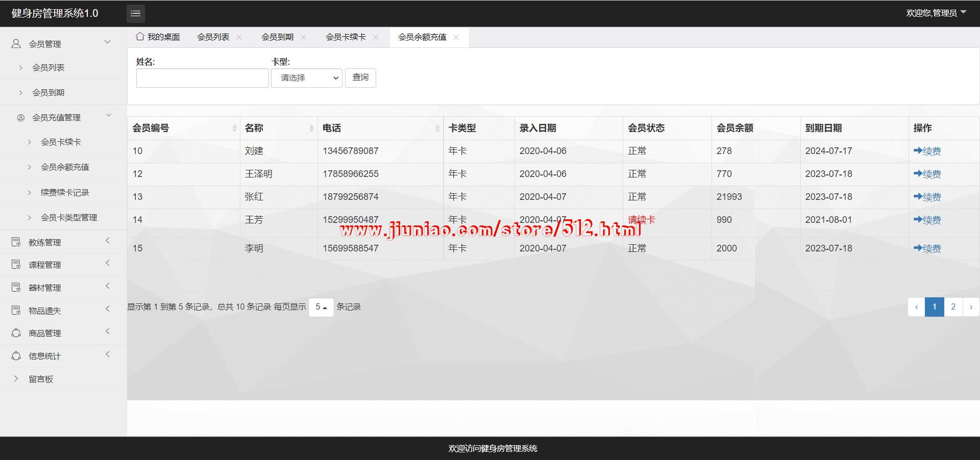
Task: Click the hamburger menu toggle icon
Action: point(135,14)
